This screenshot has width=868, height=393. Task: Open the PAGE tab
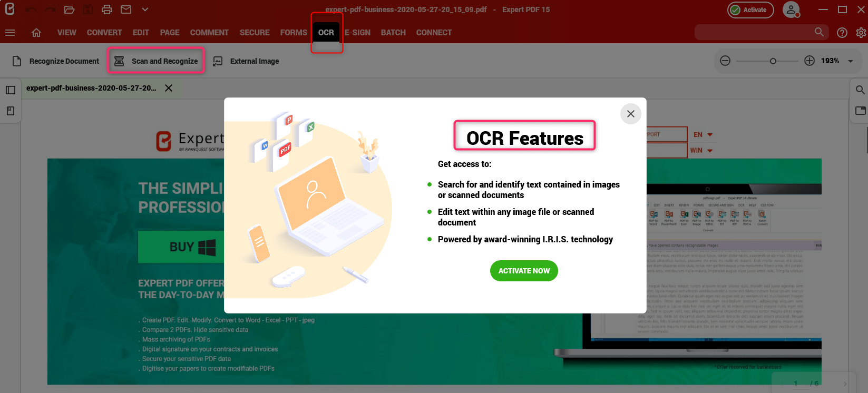pos(170,33)
